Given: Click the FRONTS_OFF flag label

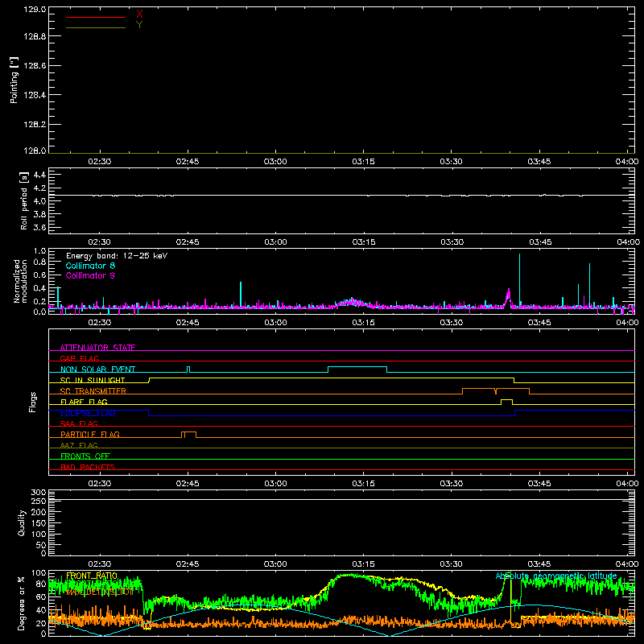Looking at the screenshot, I should click(x=85, y=456).
